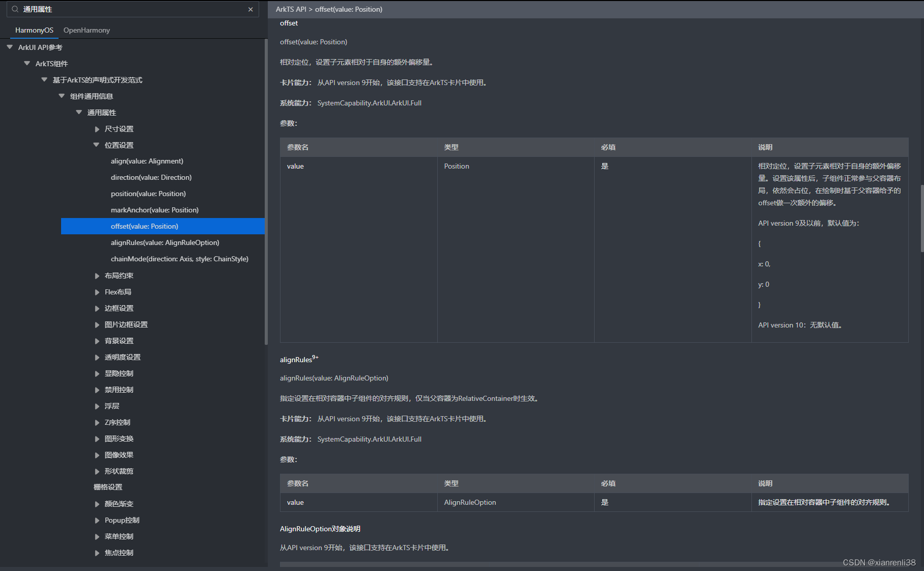Expand the 图形变换 node arrow

click(97, 439)
